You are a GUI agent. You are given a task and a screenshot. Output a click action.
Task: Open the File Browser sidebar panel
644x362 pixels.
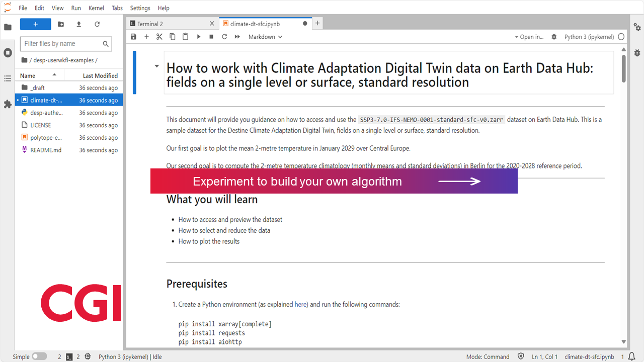point(8,27)
